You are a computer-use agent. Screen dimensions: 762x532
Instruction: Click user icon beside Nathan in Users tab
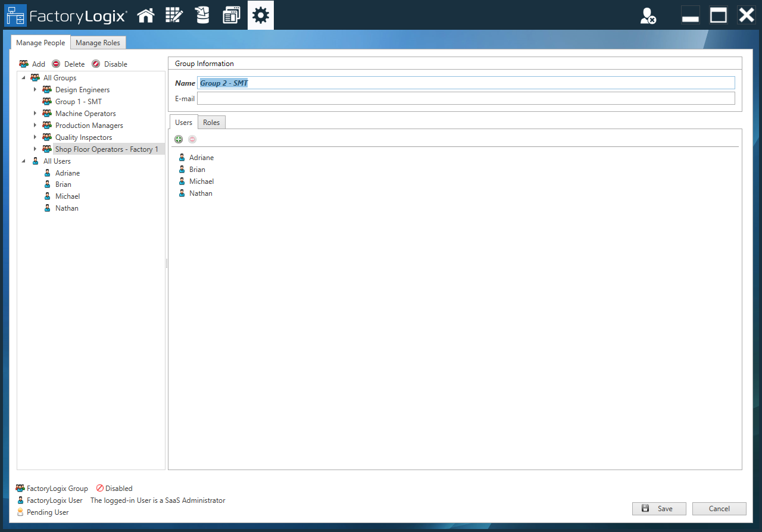(x=182, y=193)
